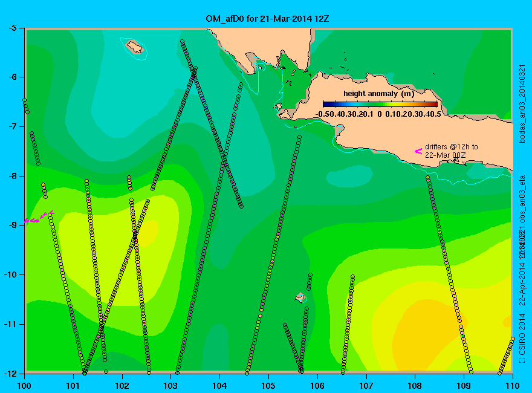Click the y-axis label -11

coord(10,324)
